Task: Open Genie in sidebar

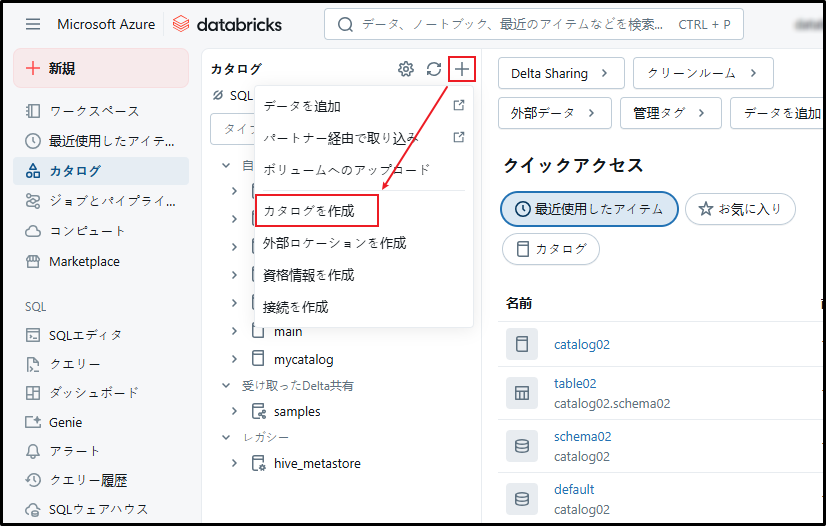Action: point(101,422)
